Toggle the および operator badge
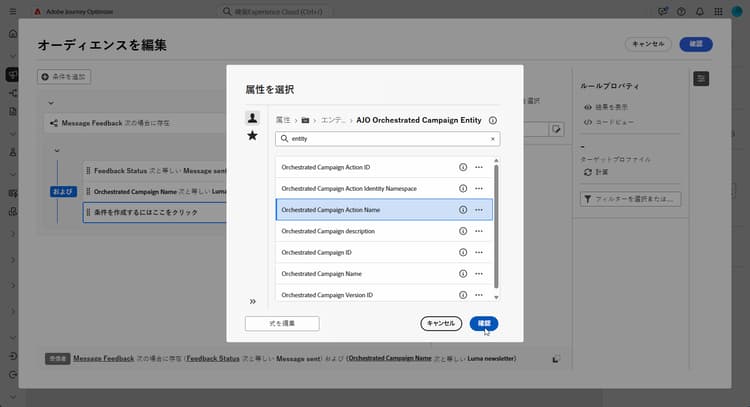The height and width of the screenshot is (407, 750). 63,192
